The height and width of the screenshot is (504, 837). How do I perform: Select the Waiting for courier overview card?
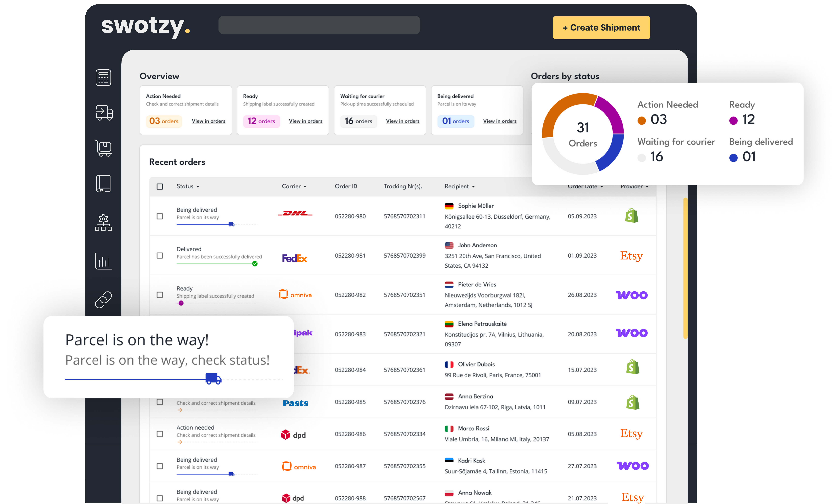(380, 110)
